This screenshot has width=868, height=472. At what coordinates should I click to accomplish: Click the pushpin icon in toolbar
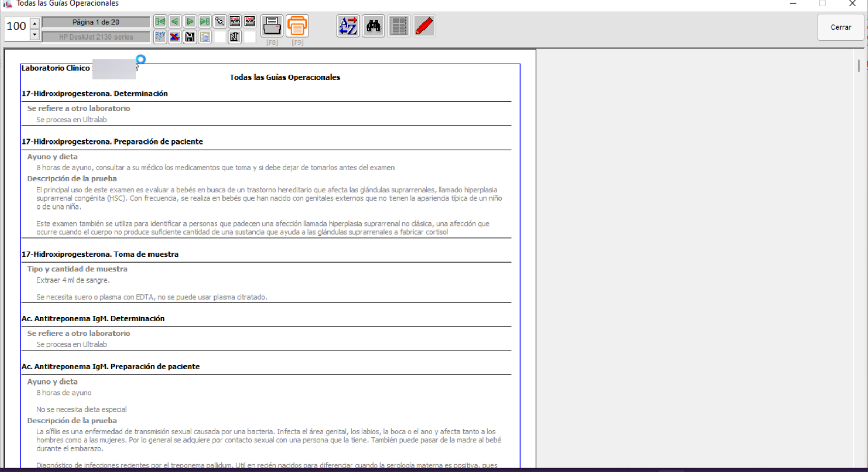pos(220,22)
